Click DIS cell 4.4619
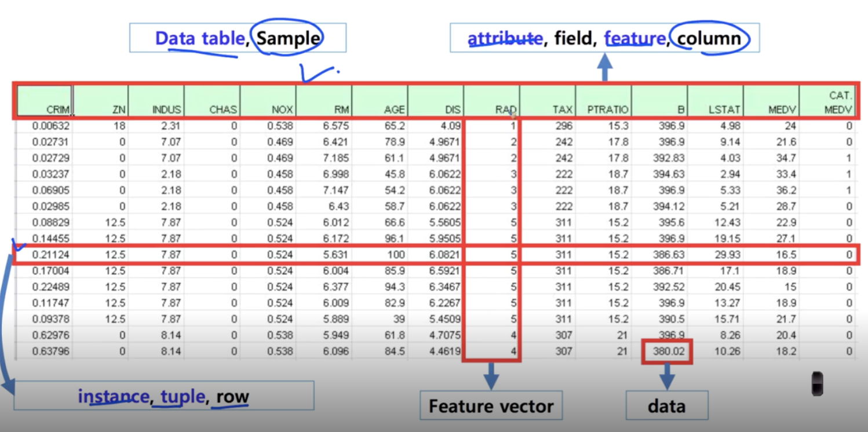Screen dimensions: 868x432 tap(444, 351)
